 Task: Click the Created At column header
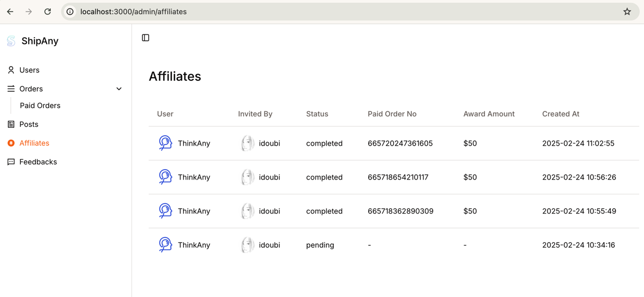point(561,114)
